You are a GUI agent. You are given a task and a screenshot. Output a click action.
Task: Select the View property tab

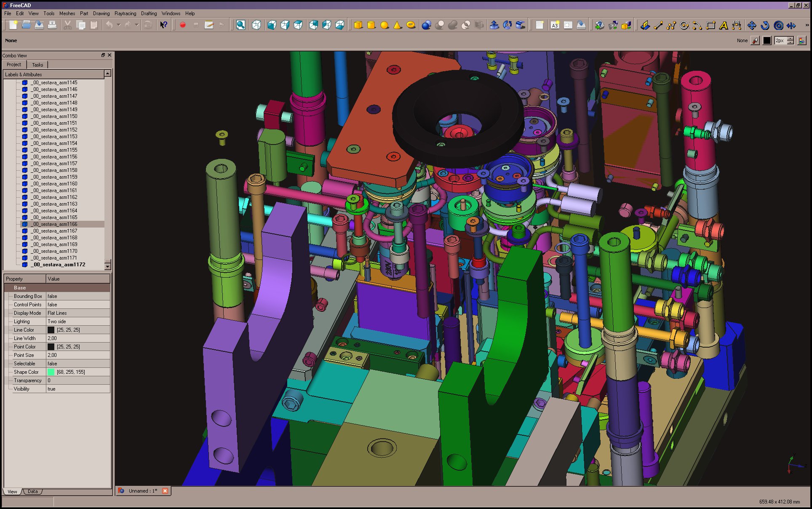(x=12, y=491)
